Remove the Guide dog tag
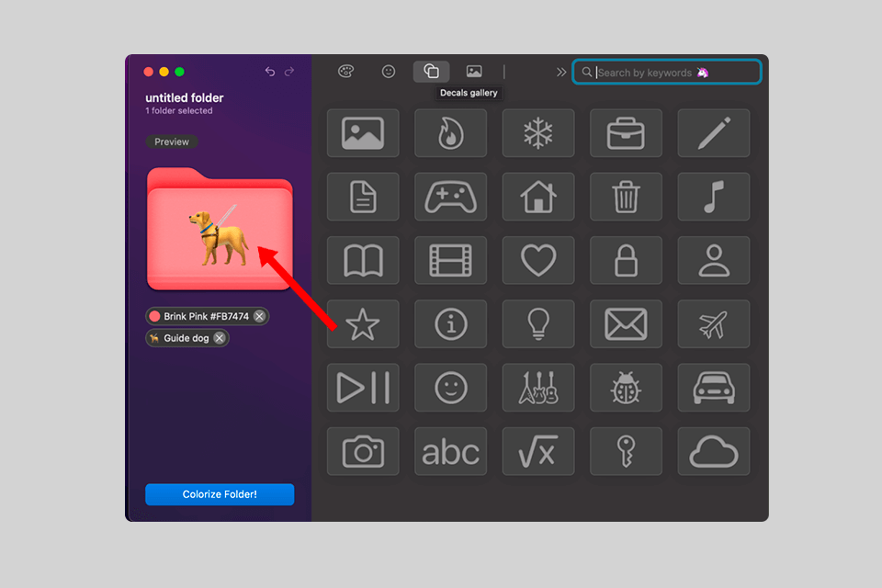This screenshot has width=882, height=588. 220,338
